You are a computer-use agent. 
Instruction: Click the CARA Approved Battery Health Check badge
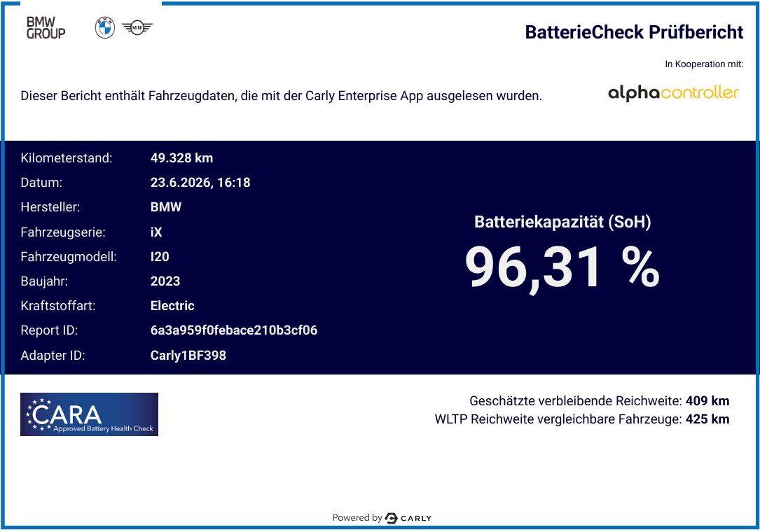(x=89, y=414)
